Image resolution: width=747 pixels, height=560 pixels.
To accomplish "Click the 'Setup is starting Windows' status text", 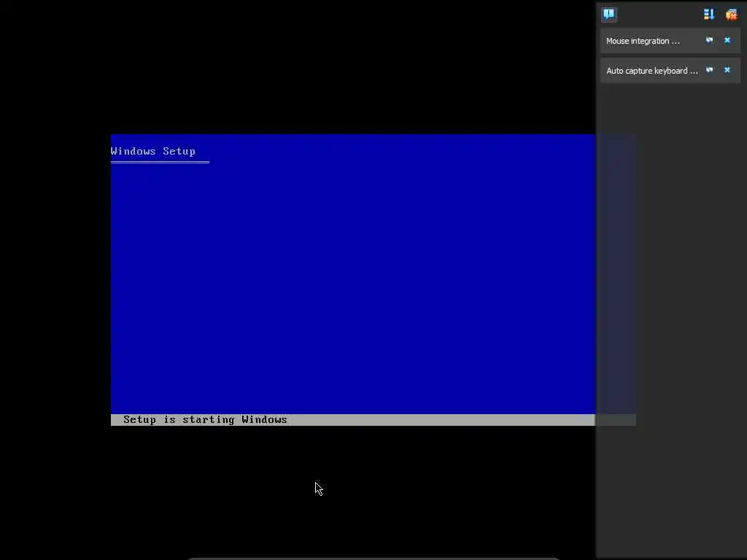I will (x=205, y=419).
